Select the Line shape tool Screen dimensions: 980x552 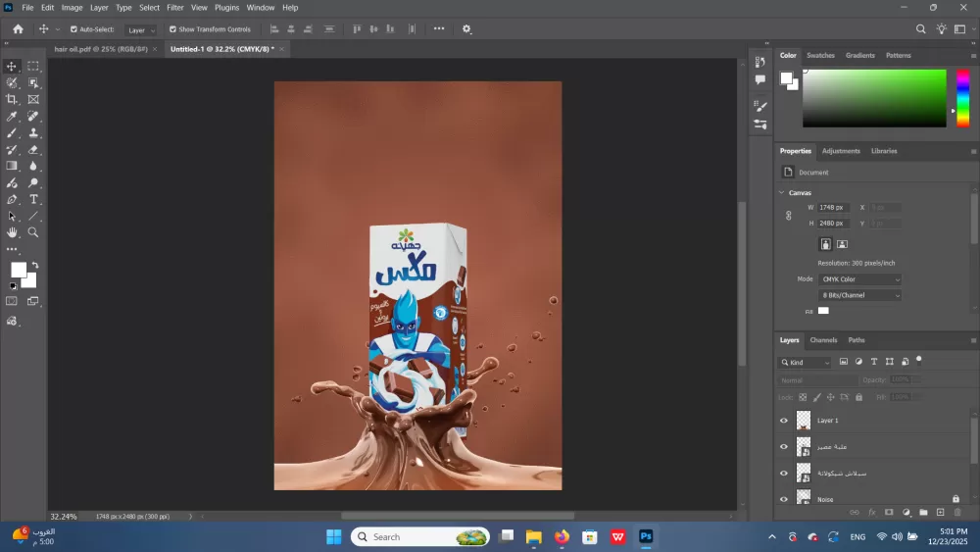pyautogui.click(x=33, y=216)
